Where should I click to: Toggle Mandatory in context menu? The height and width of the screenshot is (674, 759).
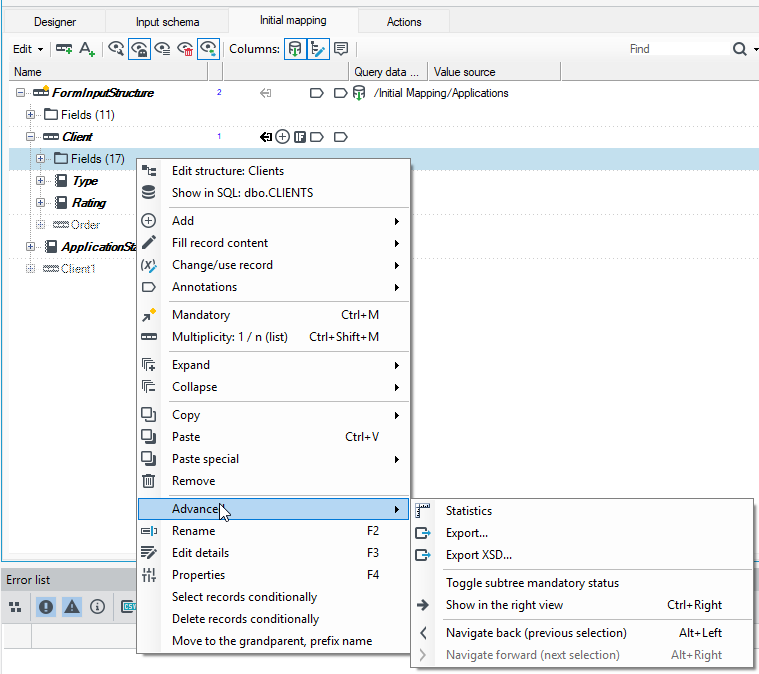tap(273, 315)
